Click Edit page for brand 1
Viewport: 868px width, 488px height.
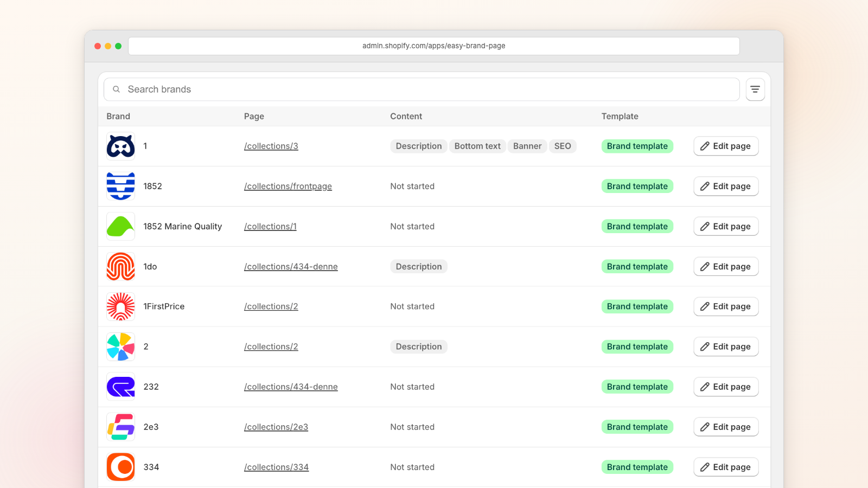[x=726, y=146]
